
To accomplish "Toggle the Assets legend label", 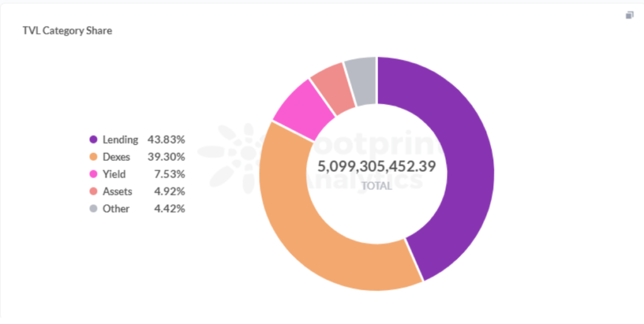I will 117,191.
